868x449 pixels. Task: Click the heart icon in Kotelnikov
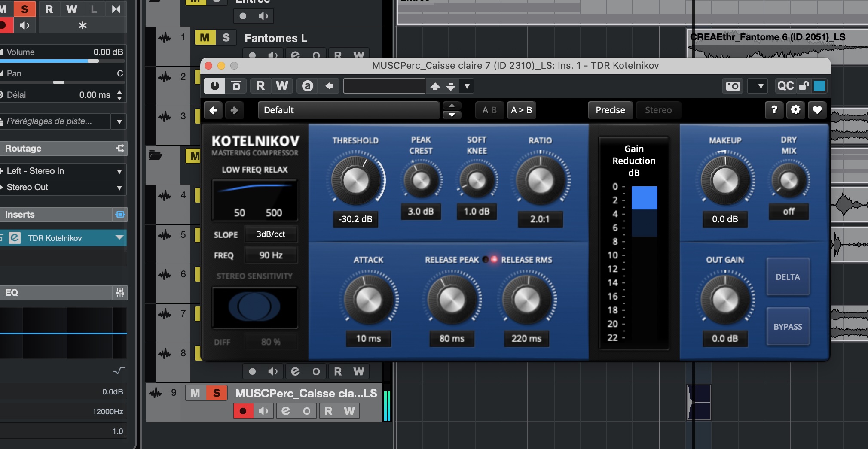tap(817, 110)
